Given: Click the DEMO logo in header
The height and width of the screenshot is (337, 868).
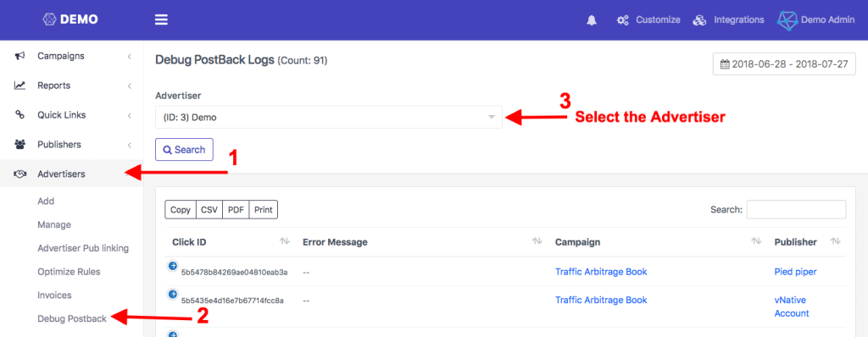Looking at the screenshot, I should pos(70,19).
